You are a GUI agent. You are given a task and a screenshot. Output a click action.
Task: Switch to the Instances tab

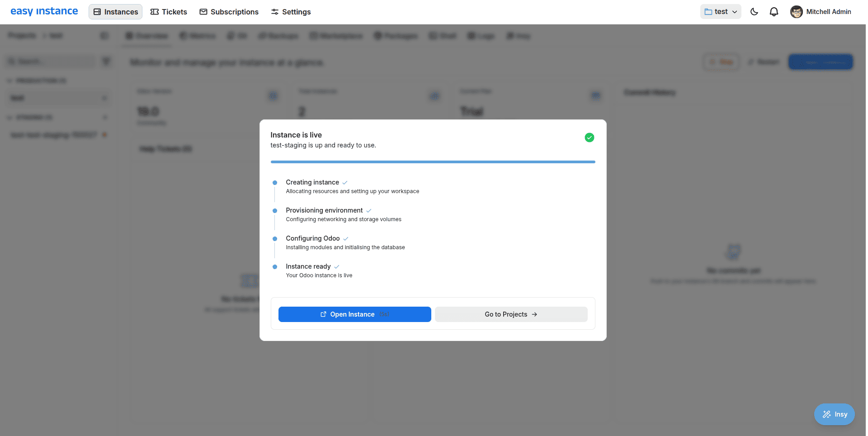[x=116, y=12]
